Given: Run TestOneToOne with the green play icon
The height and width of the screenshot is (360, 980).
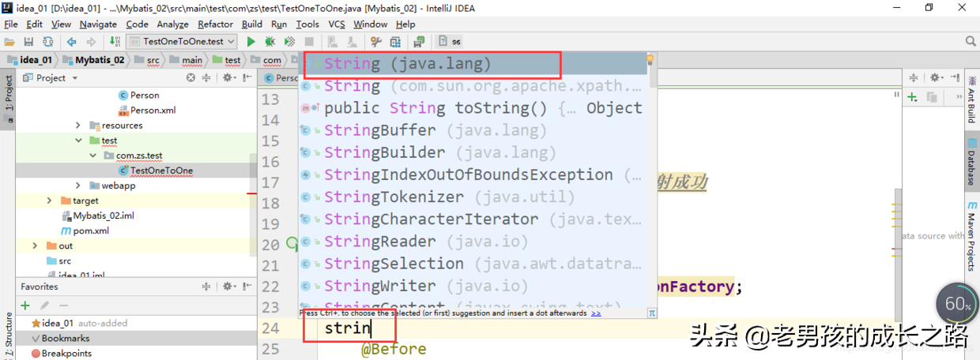Looking at the screenshot, I should (251, 42).
